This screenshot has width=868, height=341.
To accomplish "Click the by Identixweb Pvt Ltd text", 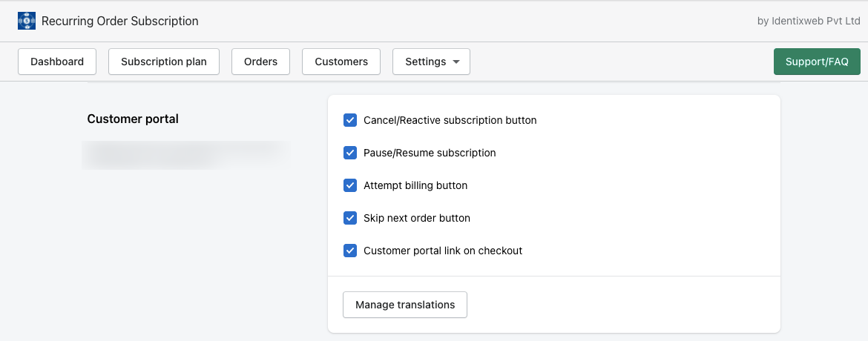I will tap(809, 21).
